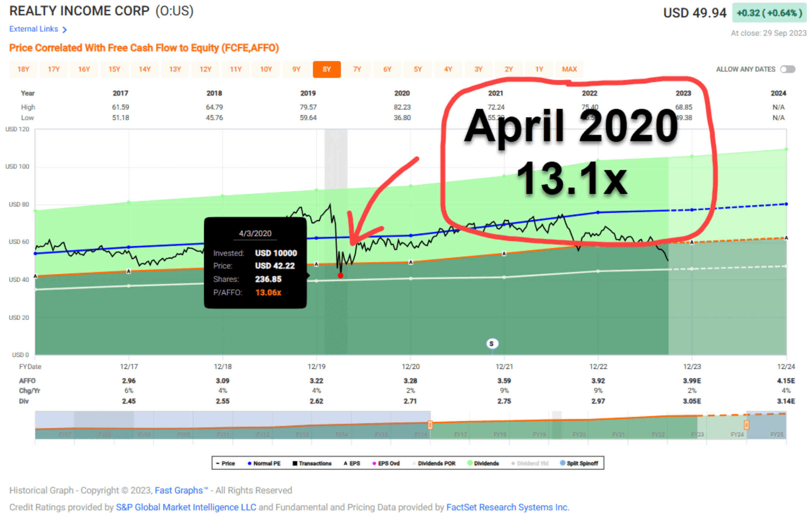The image size is (812, 517).
Task: Choose the 12Y range button
Action: coord(205,69)
